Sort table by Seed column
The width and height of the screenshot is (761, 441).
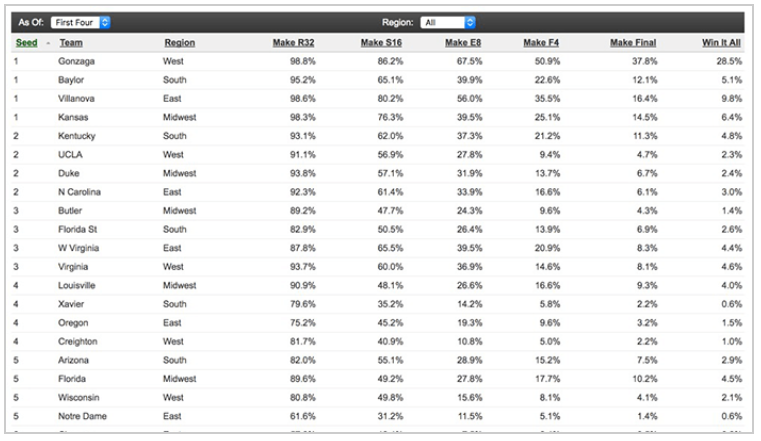[25, 43]
